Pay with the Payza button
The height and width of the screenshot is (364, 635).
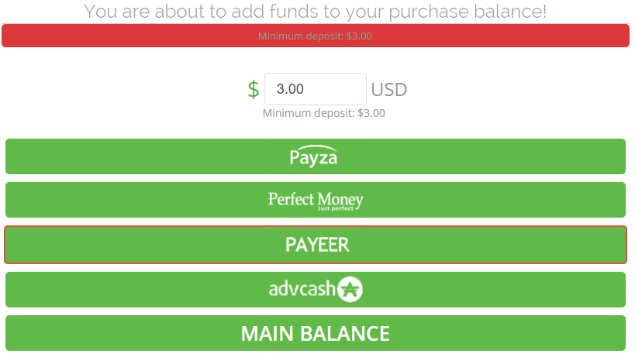coord(316,156)
